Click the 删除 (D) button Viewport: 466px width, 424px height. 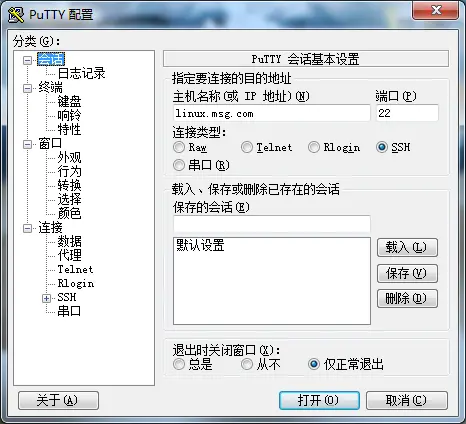[407, 298]
